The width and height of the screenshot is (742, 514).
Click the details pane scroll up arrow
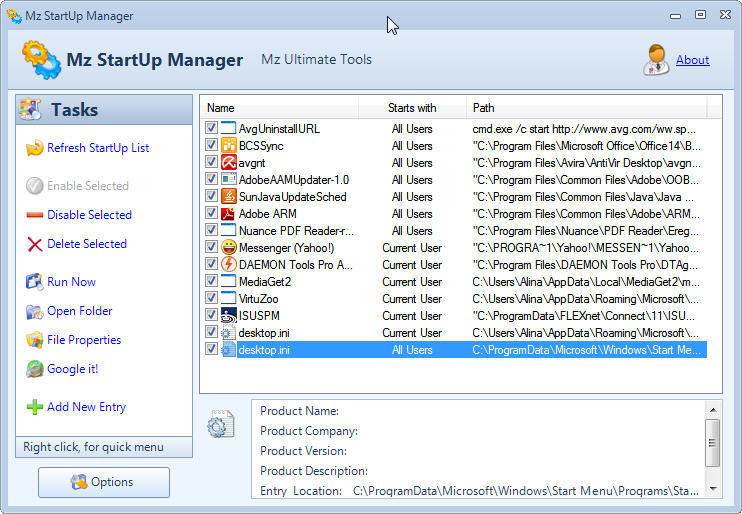[x=713, y=410]
